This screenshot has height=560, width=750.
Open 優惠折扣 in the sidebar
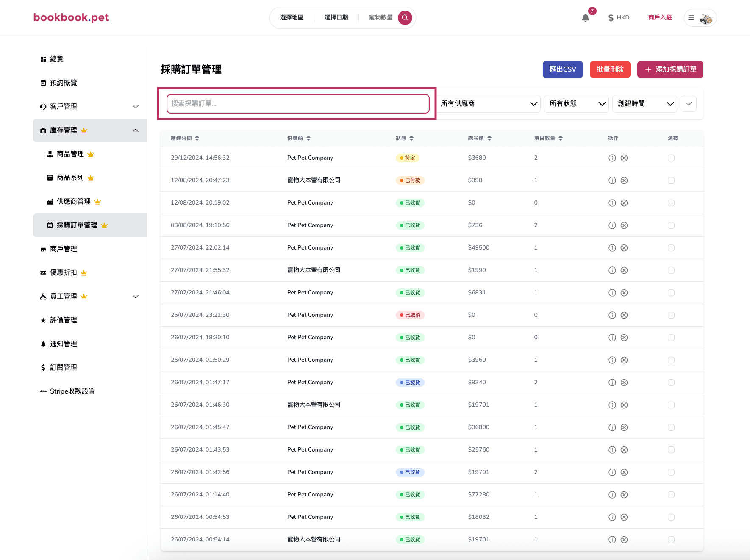[x=90, y=273]
